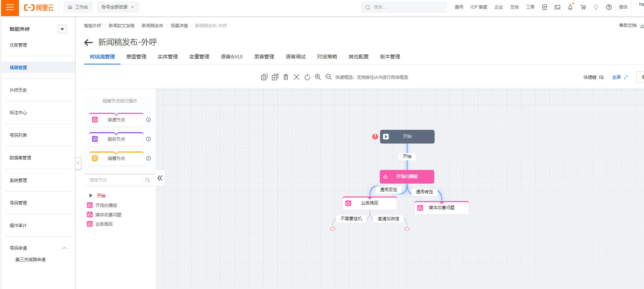644x289 pixels.
Task: Open 号码管理 in sidebar
Action: (x=18, y=203)
